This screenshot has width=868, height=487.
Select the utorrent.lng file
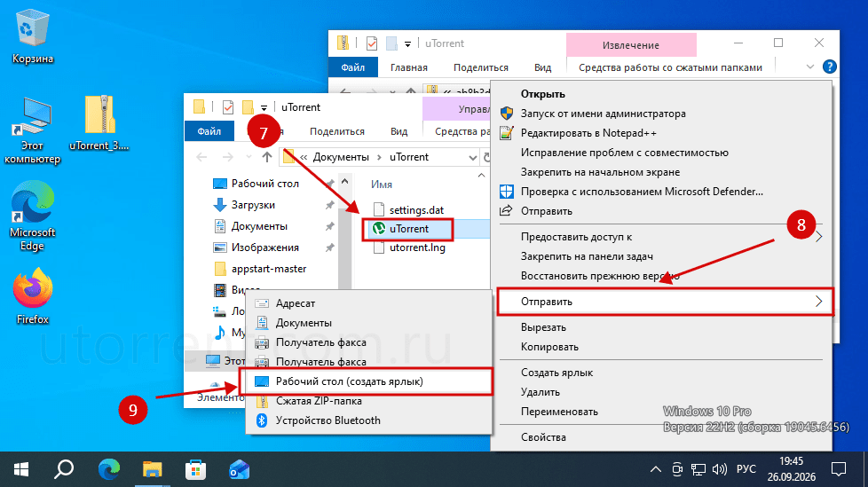pos(409,247)
